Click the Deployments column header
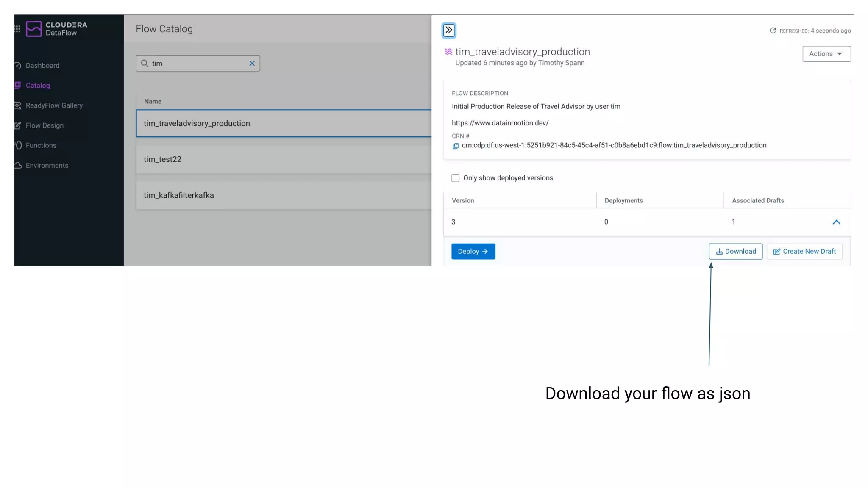The width and height of the screenshot is (868, 488). pos(623,201)
